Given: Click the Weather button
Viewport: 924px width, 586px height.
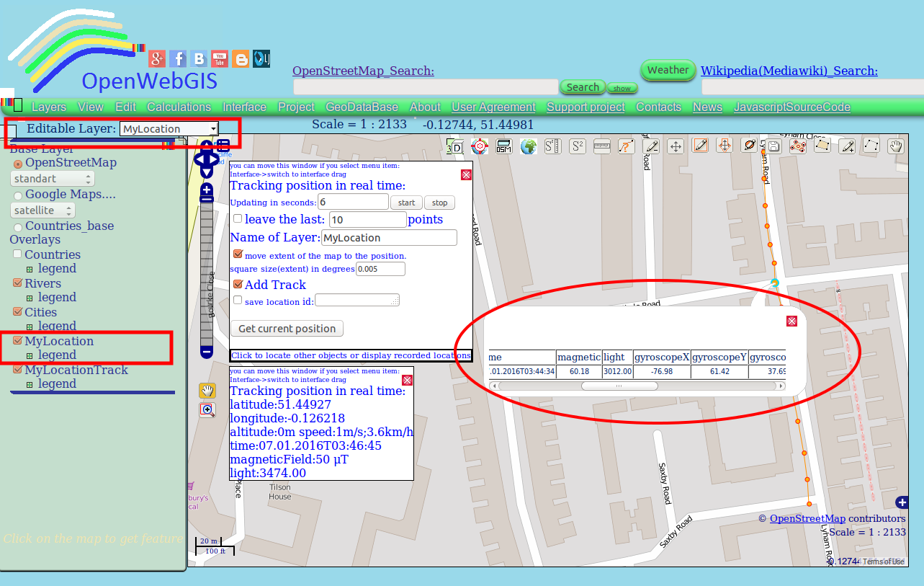Looking at the screenshot, I should (x=668, y=70).
